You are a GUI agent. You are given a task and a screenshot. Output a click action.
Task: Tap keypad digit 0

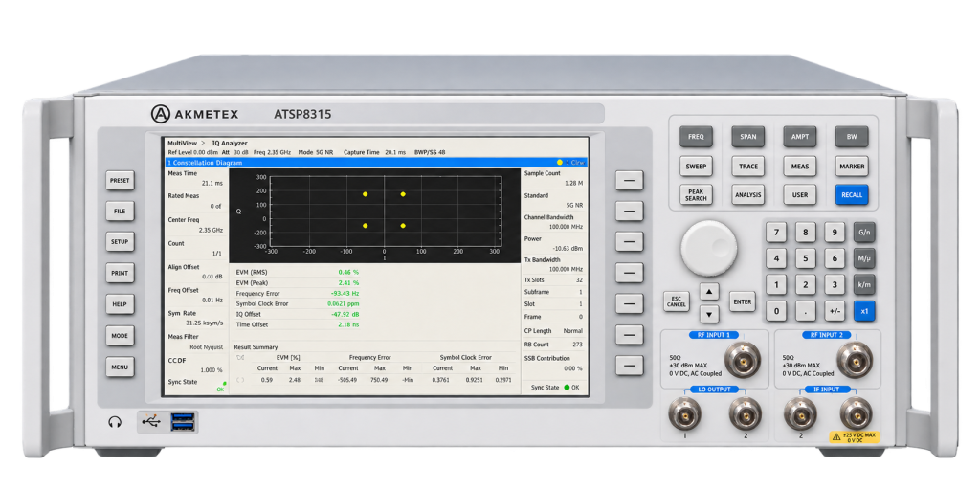click(x=776, y=311)
